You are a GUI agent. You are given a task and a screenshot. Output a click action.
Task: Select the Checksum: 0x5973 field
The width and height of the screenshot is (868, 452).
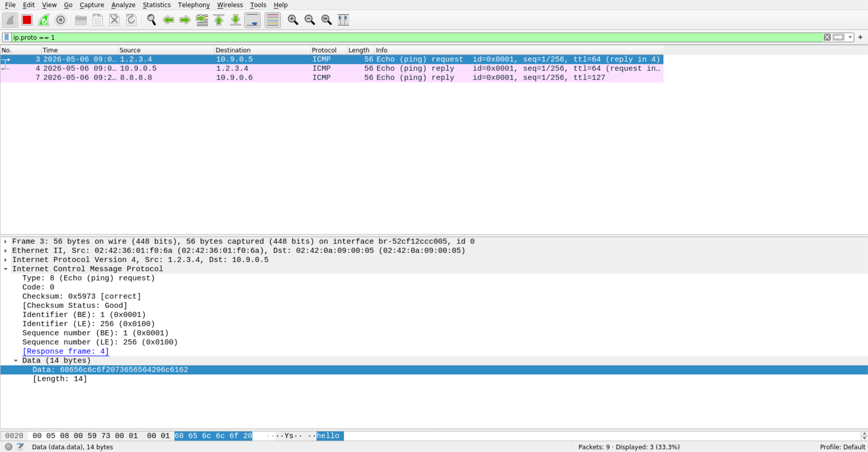click(x=81, y=297)
